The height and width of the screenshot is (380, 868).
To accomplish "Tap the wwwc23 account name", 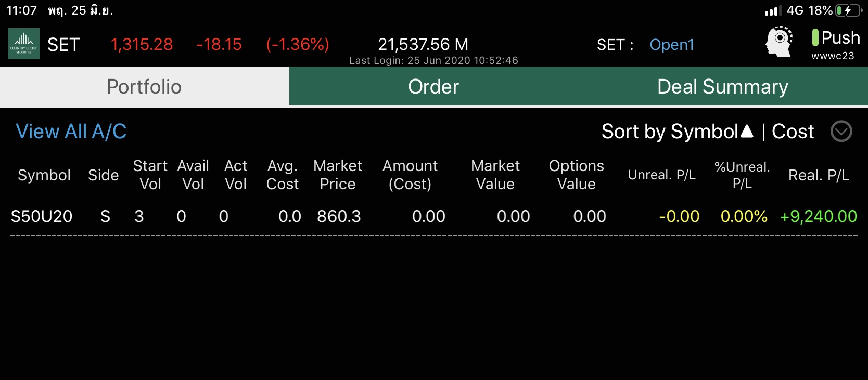I will click(x=833, y=56).
